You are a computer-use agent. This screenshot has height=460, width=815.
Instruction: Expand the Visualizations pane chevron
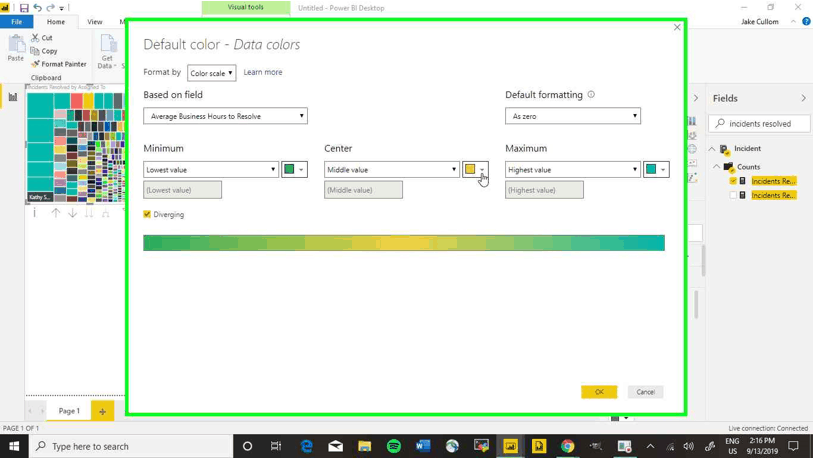pyautogui.click(x=696, y=98)
